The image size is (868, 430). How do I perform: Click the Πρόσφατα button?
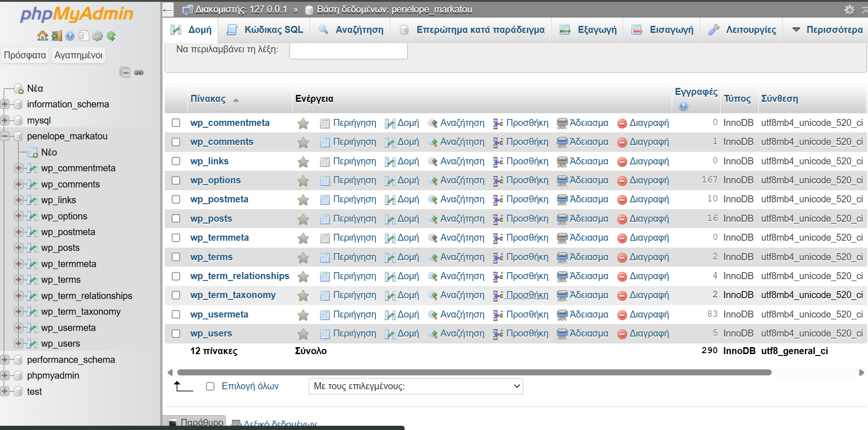[x=25, y=55]
